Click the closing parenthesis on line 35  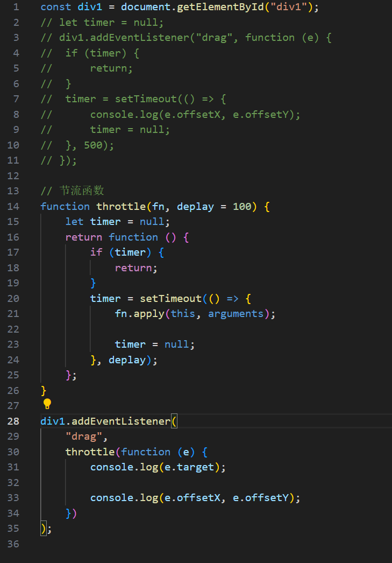pos(44,529)
